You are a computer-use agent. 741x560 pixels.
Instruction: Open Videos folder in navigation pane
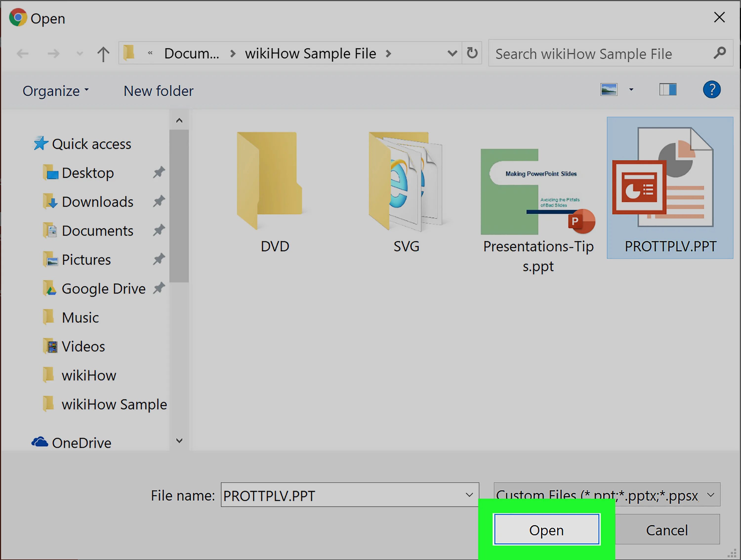click(x=83, y=347)
